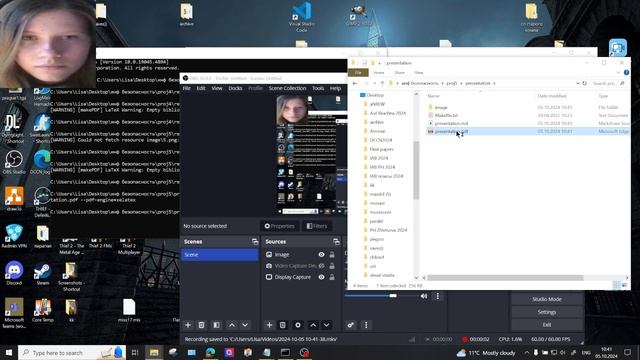This screenshot has height=360, width=640.
Task: Move scene down with Scenes down arrow
Action: 245,325
